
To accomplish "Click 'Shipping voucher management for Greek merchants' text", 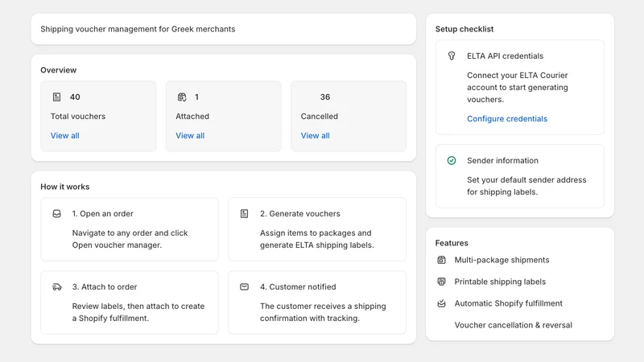I will [x=138, y=29].
